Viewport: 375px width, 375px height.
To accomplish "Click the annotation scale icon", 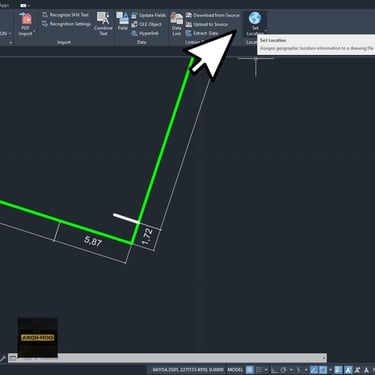I will tap(366, 370).
